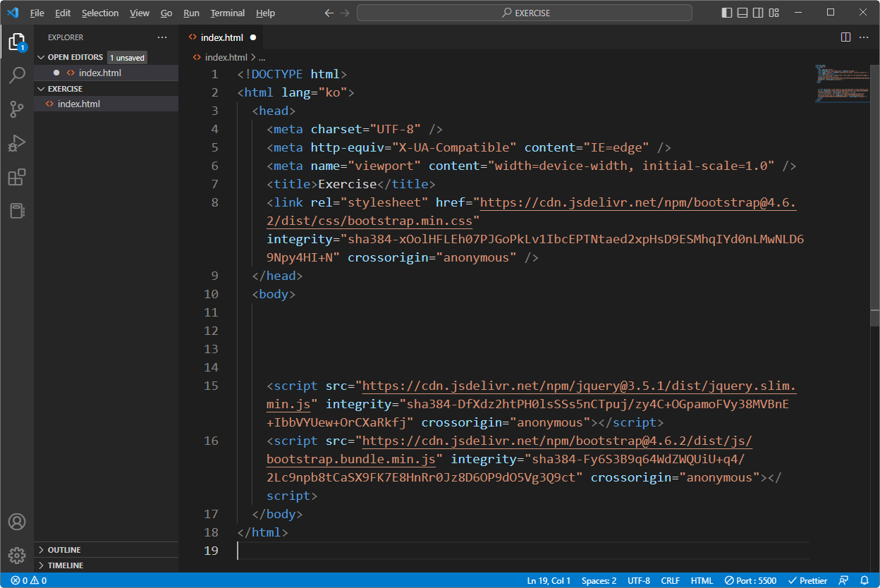
Task: Open the Extensions view
Action: [17, 177]
